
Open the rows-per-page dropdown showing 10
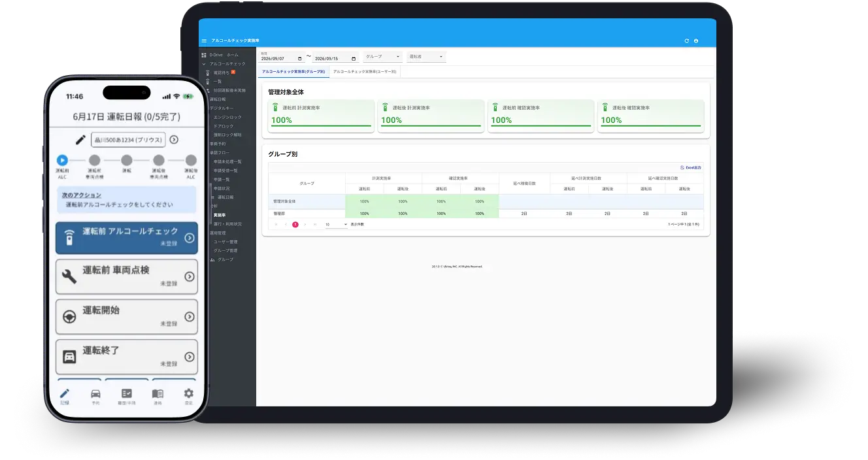(336, 224)
